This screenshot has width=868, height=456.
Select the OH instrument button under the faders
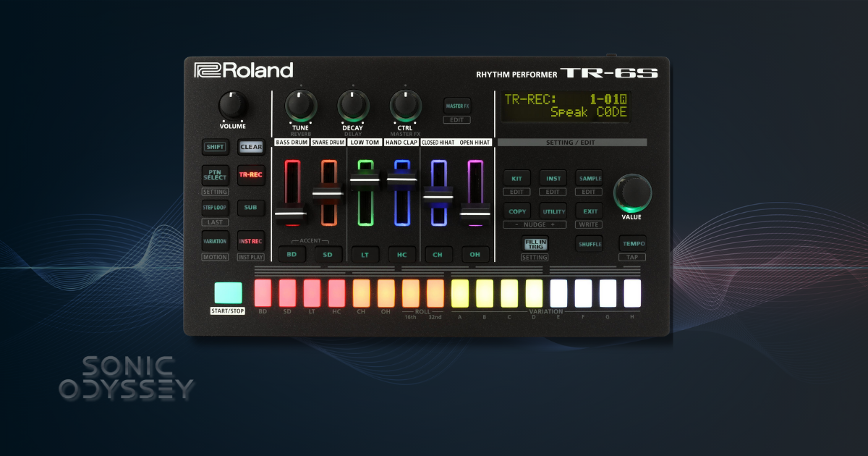tap(475, 254)
